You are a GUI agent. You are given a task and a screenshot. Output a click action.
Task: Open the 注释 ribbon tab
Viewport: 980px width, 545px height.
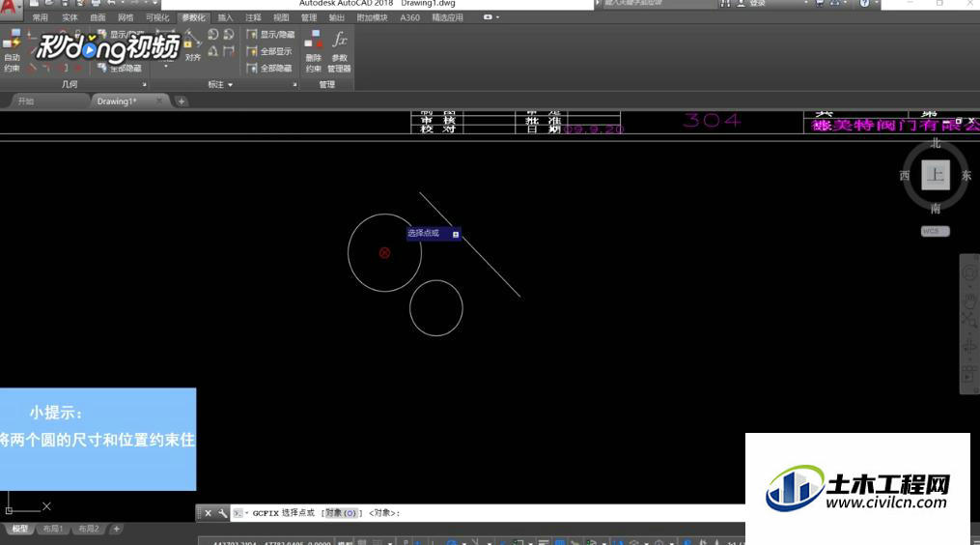253,17
